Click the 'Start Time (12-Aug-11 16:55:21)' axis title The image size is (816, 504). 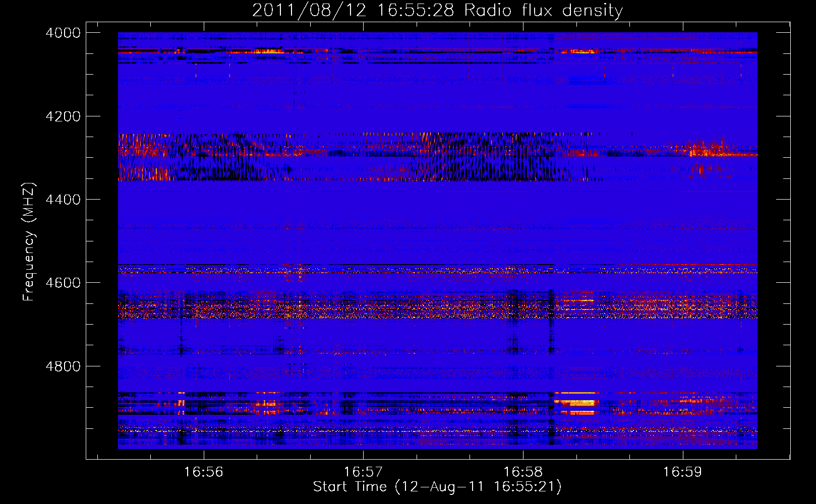(x=437, y=487)
